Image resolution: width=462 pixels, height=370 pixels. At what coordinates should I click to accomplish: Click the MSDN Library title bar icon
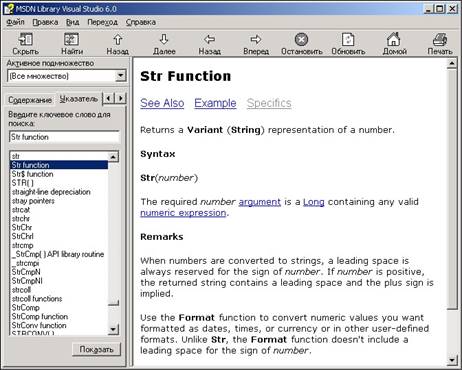pos(9,9)
